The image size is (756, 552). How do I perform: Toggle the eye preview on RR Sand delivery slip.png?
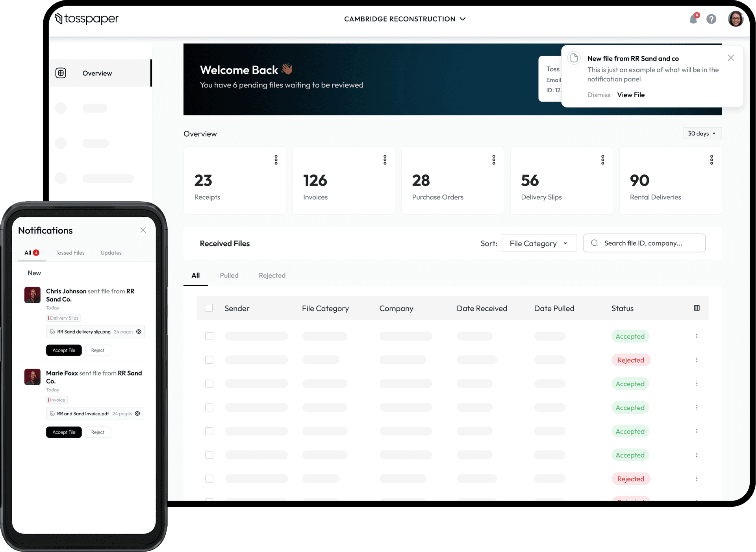click(x=139, y=332)
